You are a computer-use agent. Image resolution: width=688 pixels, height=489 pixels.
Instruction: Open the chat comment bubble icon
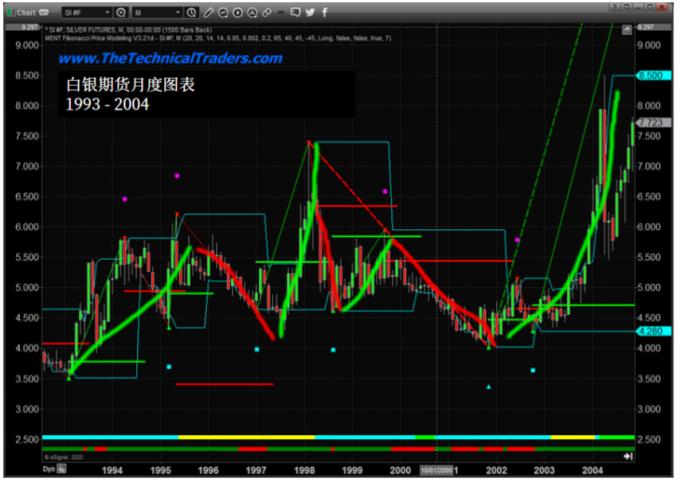pyautogui.click(x=295, y=13)
